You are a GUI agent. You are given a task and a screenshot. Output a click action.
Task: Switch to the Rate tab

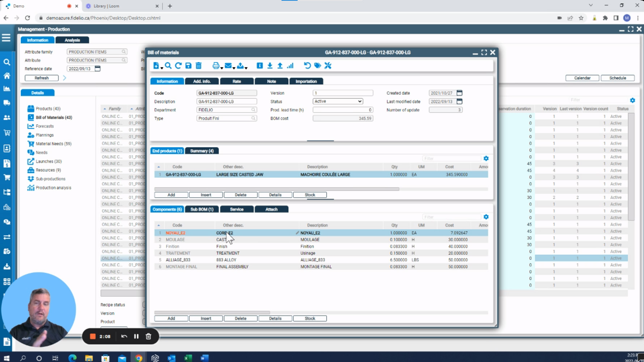pyautogui.click(x=237, y=81)
